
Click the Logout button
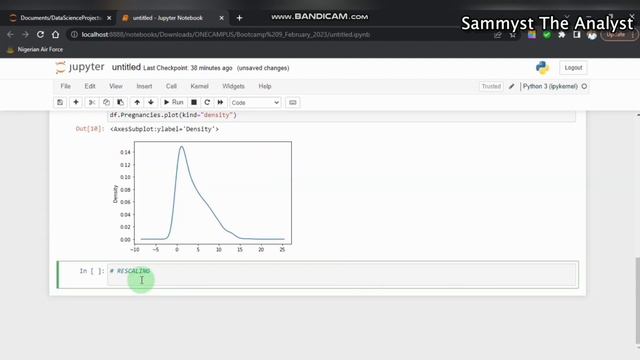(573, 68)
